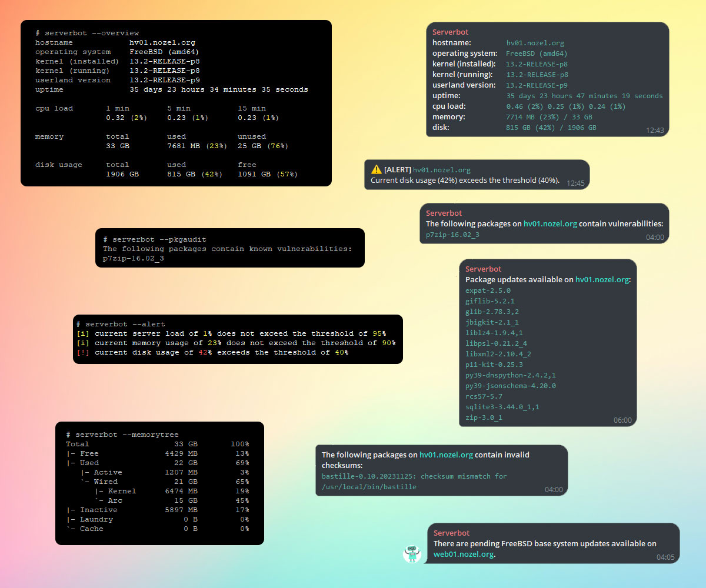This screenshot has width=706, height=588.
Task: Click Serverbot name in base system updates message
Action: [451, 533]
